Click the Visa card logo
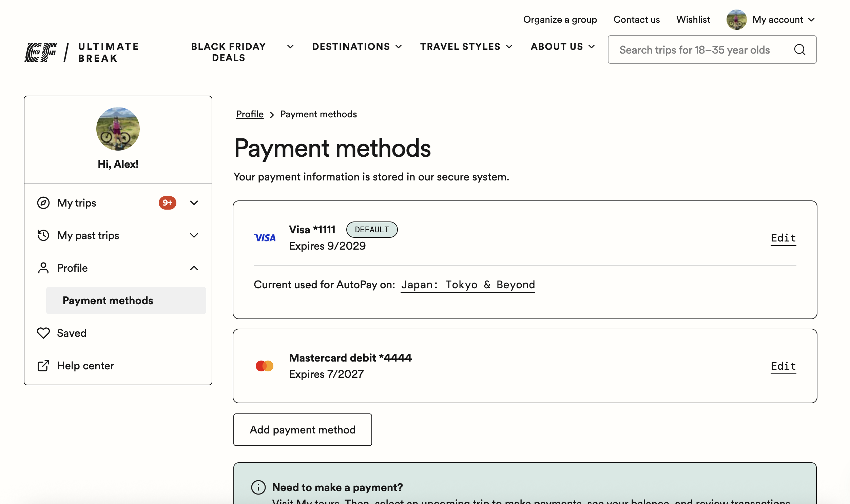The height and width of the screenshot is (504, 850). pos(265,237)
